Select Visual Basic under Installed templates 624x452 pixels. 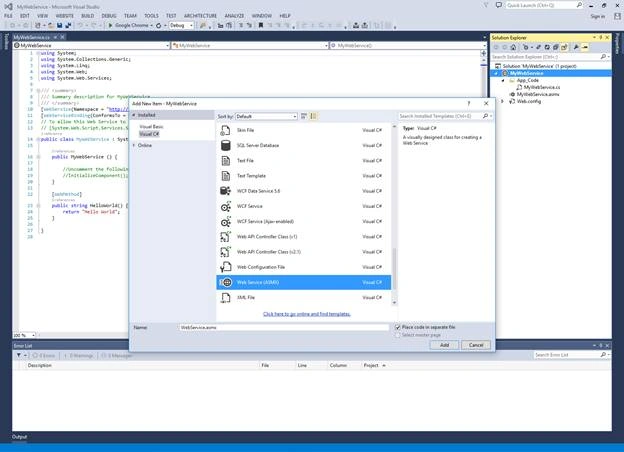[151, 127]
